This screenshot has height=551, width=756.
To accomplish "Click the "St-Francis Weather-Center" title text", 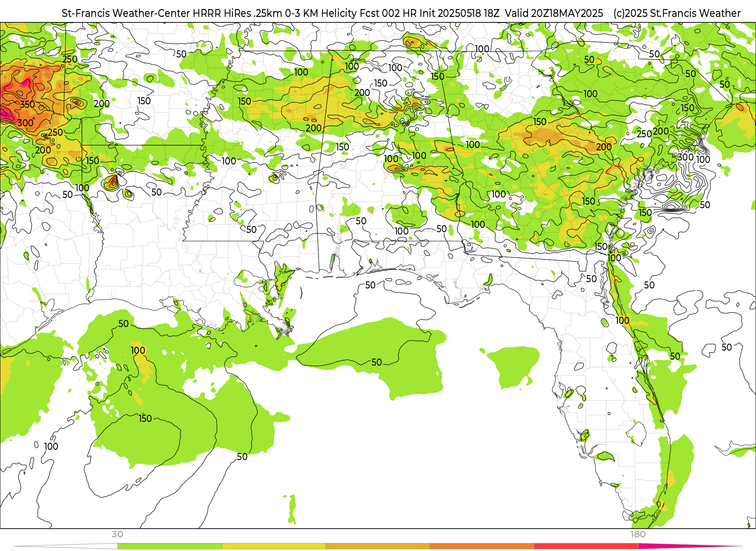I will [126, 13].
